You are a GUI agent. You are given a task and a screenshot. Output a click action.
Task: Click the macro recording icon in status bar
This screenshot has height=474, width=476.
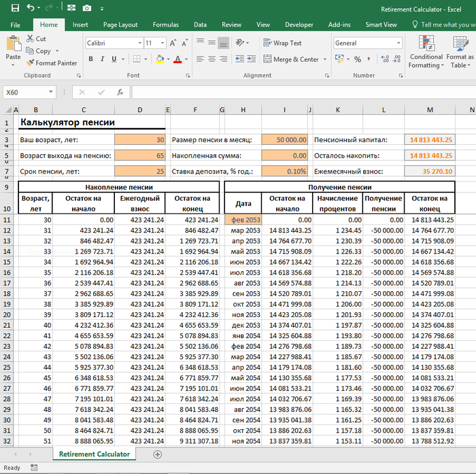point(34,468)
